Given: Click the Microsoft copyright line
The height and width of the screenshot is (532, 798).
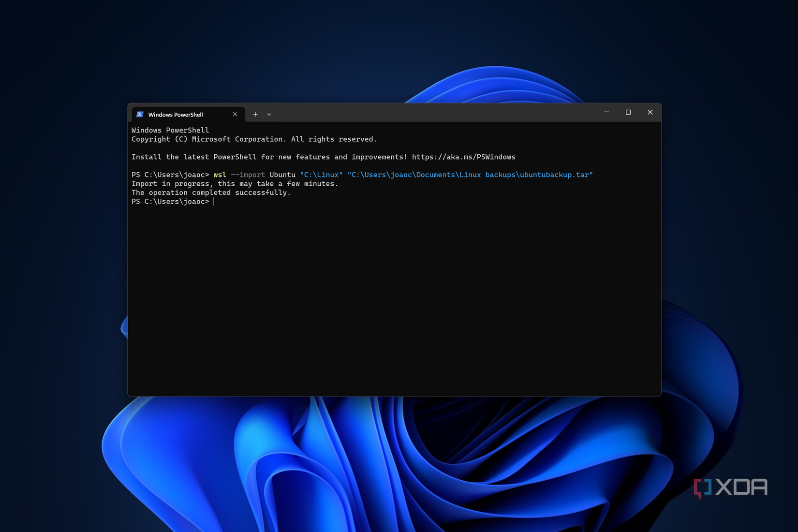Looking at the screenshot, I should point(253,139).
